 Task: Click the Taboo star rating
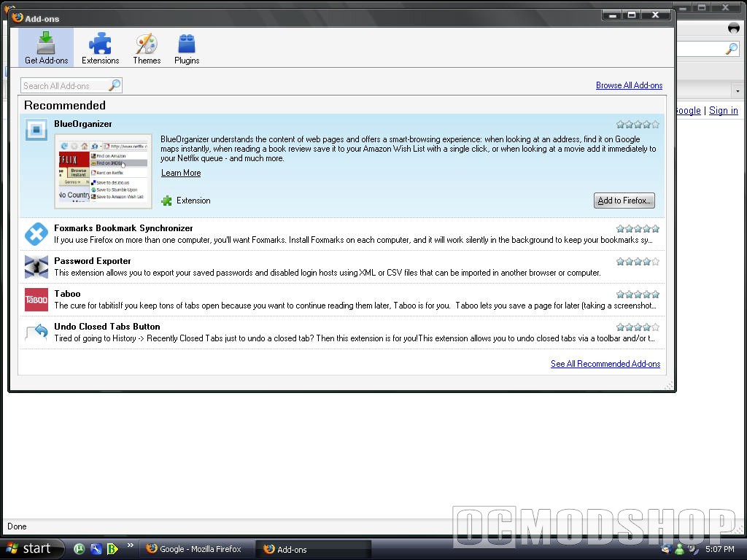point(638,295)
